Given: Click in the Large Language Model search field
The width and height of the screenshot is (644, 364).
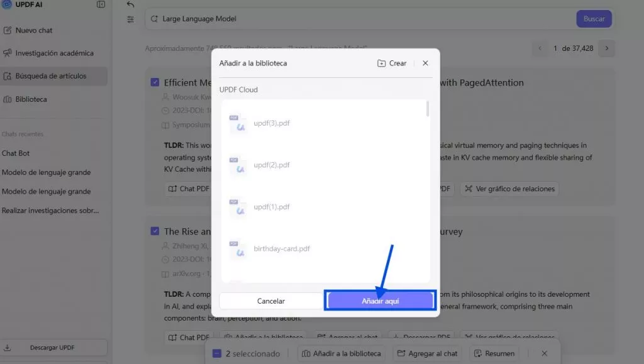Looking at the screenshot, I should 360,19.
